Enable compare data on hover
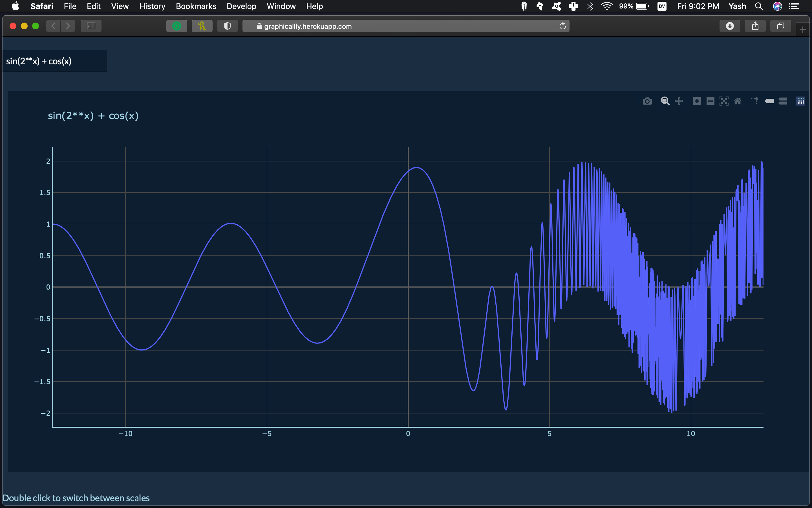The image size is (812, 508). (783, 101)
